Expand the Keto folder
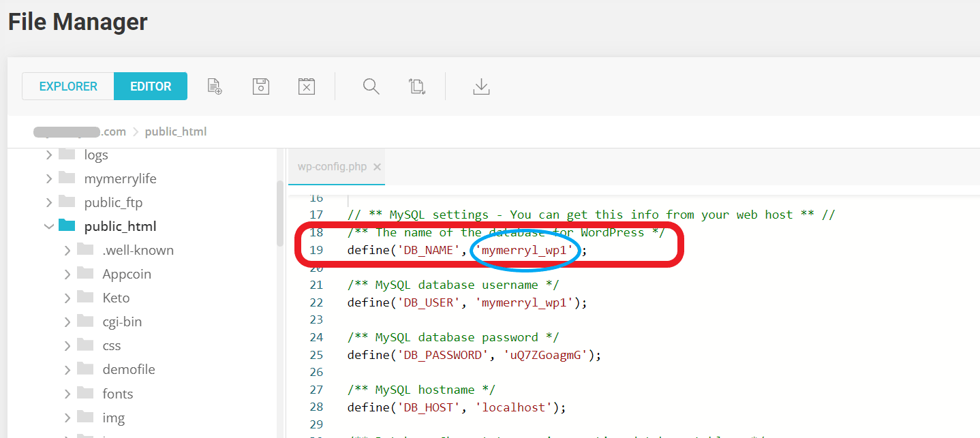 [x=67, y=298]
